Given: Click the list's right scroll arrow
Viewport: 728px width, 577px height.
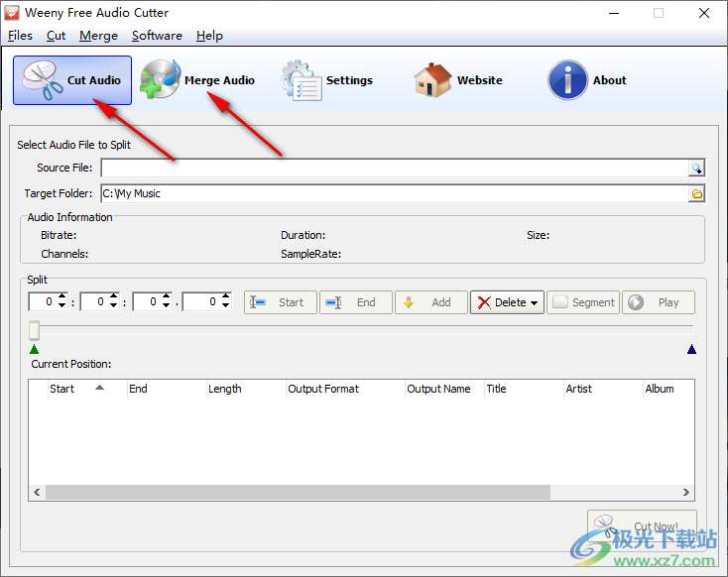Looking at the screenshot, I should [x=685, y=493].
